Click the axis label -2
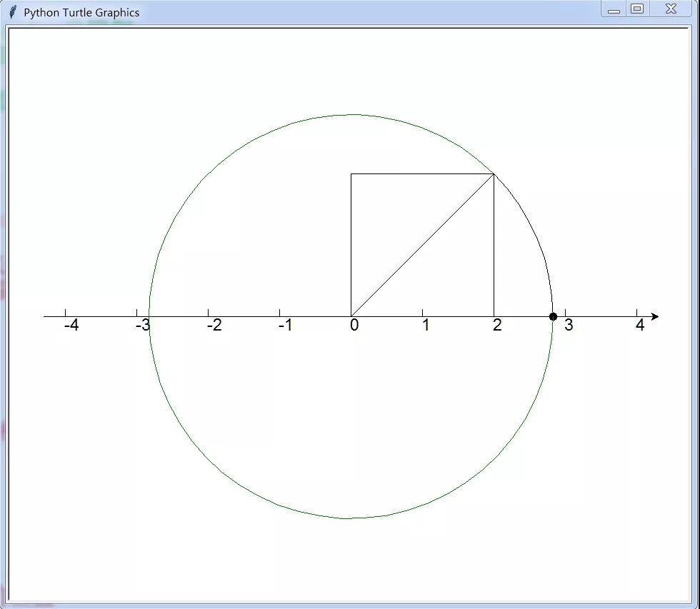This screenshot has width=700, height=609. point(214,326)
